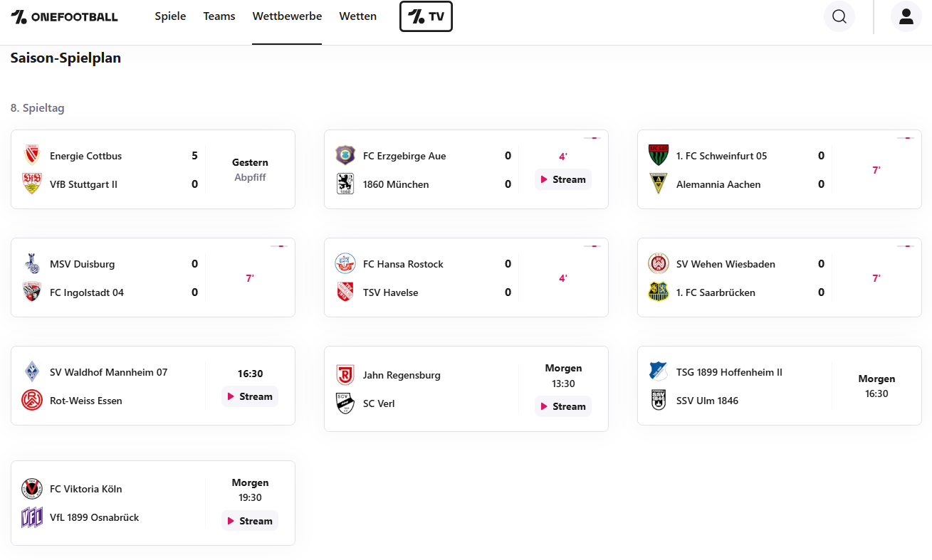Viewport: 932px width, 560px height.
Task: Click the OneFootball logo
Action: coord(64,17)
